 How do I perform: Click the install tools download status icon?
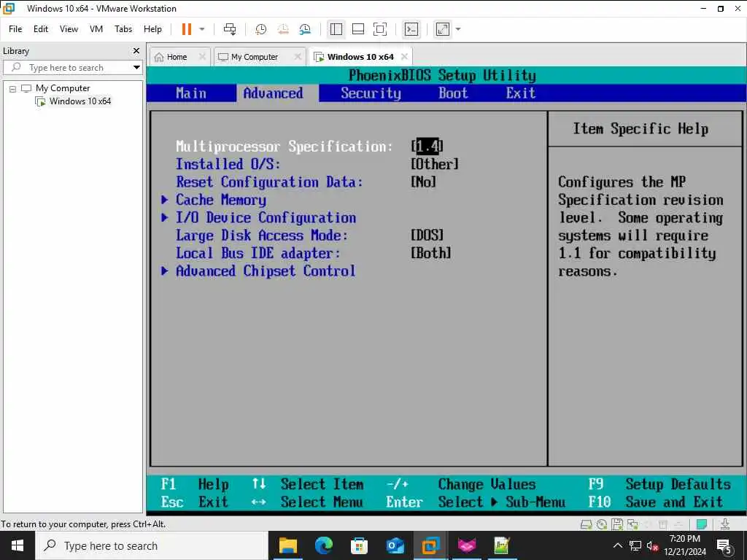725,524
